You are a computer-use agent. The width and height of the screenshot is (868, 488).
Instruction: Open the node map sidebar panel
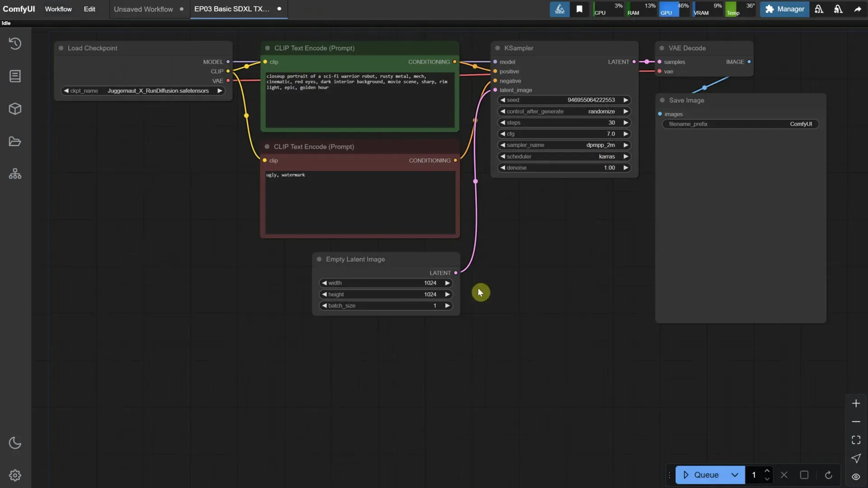click(15, 173)
